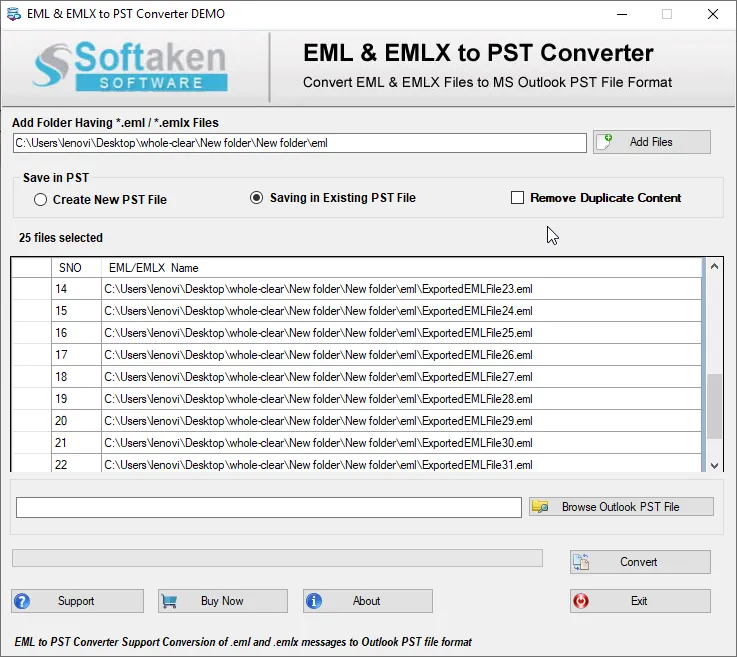Select row ExportedEMLFile24.eml
737x657 pixels.
coord(357,311)
